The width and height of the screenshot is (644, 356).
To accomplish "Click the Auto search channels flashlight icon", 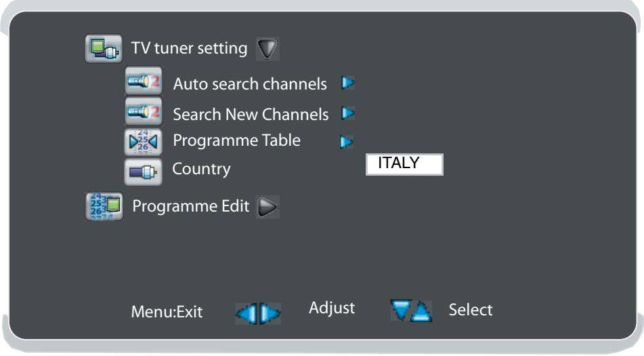I will tap(144, 81).
